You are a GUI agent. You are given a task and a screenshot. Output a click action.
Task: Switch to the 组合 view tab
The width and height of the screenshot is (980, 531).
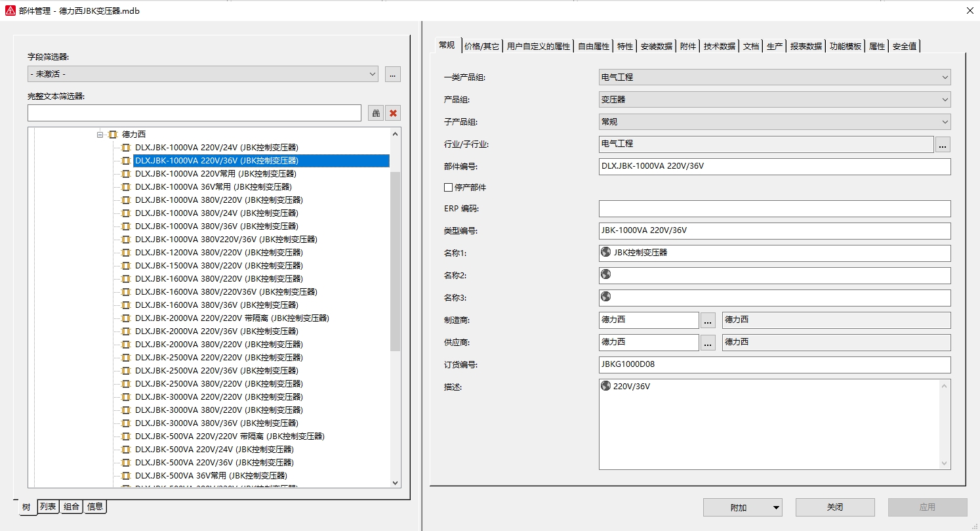pyautogui.click(x=71, y=507)
